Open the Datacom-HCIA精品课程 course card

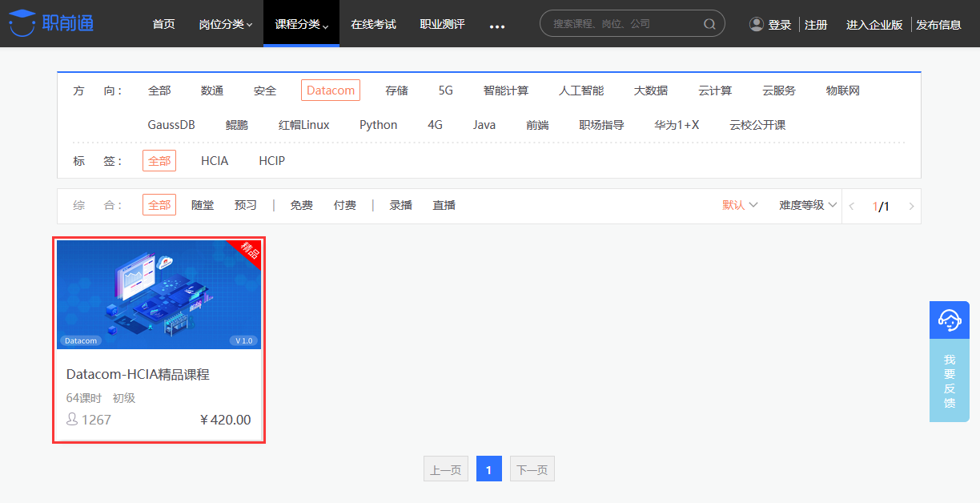pos(159,340)
